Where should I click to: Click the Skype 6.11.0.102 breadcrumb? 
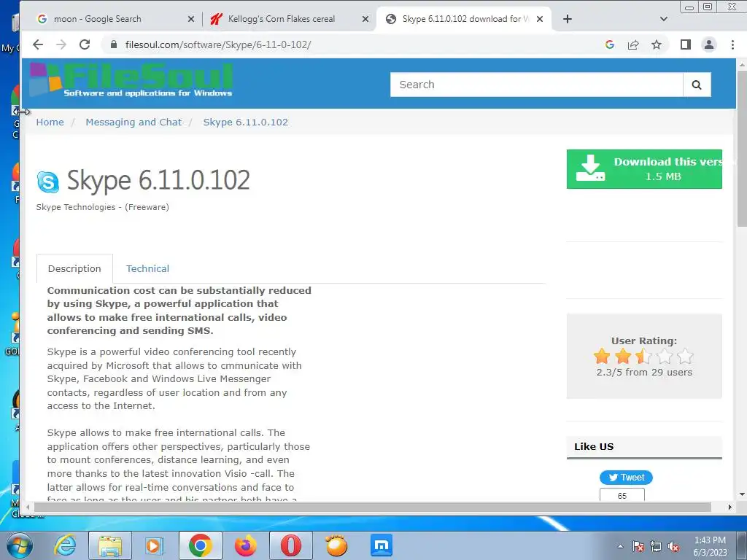[x=245, y=122]
